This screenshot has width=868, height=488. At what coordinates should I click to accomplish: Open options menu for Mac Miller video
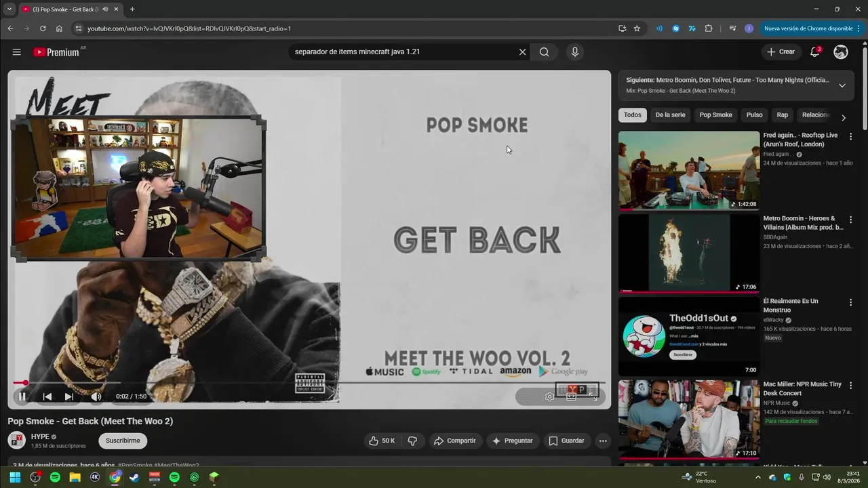coord(850,385)
